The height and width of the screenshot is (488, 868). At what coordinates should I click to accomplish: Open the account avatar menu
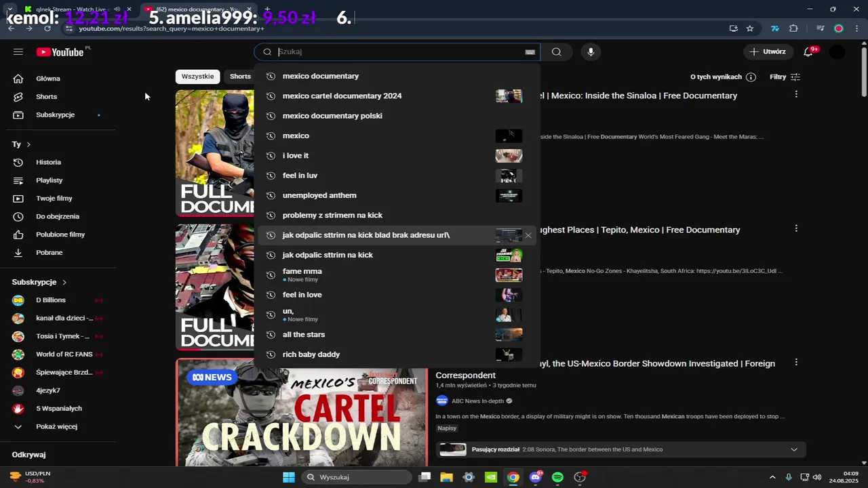(x=837, y=52)
